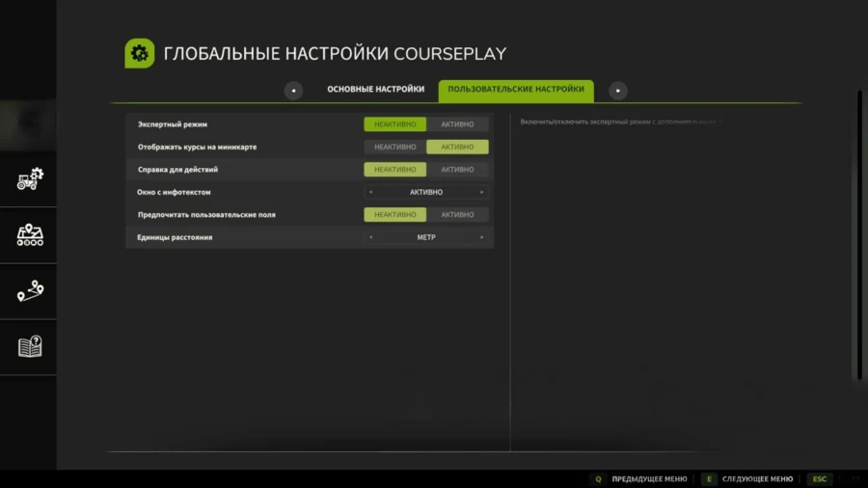Switch to Основные настройки tab
The width and height of the screenshot is (868, 488).
click(375, 90)
